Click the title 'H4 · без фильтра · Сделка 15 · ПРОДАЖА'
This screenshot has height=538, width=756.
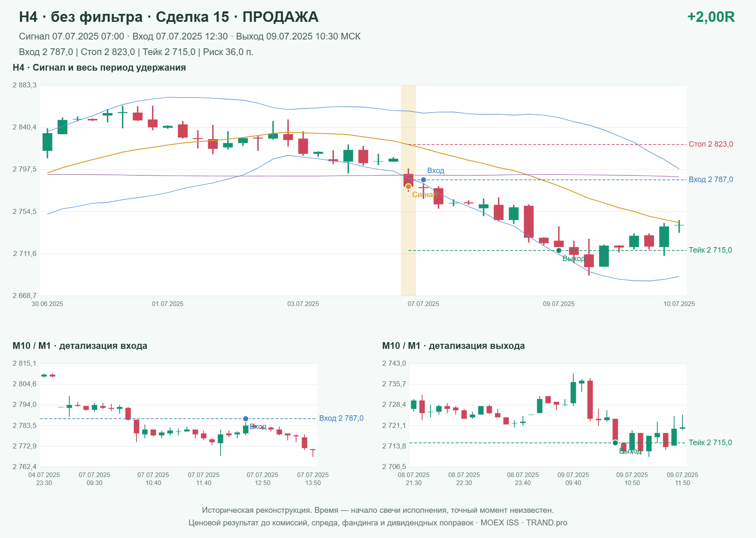point(168,17)
